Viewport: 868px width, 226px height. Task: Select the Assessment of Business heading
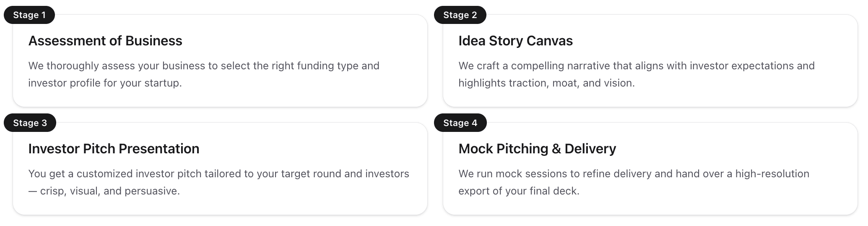point(105,41)
